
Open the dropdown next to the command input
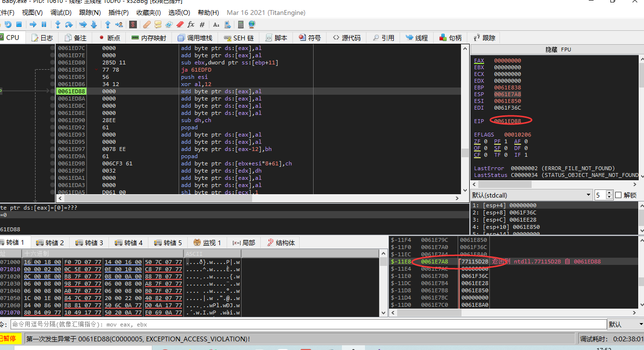click(625, 325)
